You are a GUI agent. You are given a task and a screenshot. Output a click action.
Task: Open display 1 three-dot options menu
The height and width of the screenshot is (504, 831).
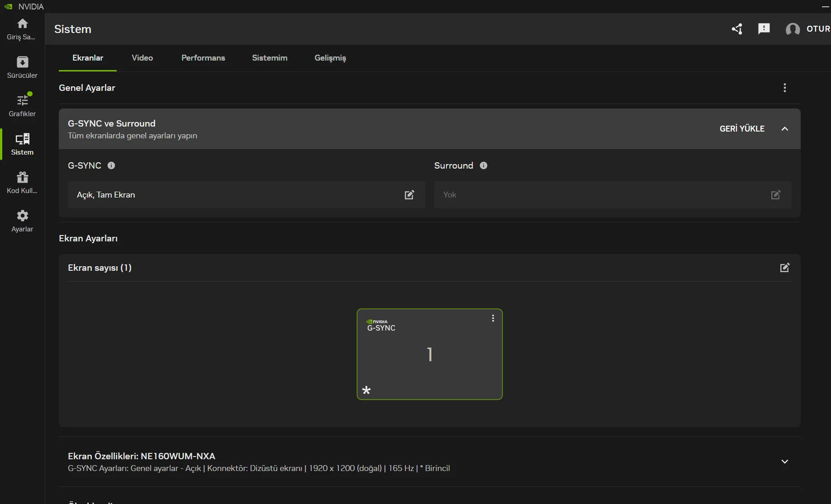(x=493, y=318)
